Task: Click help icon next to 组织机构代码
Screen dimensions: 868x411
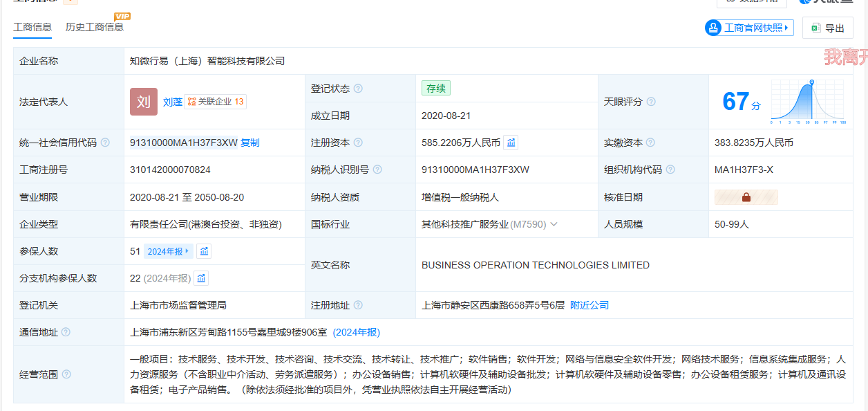Action: pos(670,170)
